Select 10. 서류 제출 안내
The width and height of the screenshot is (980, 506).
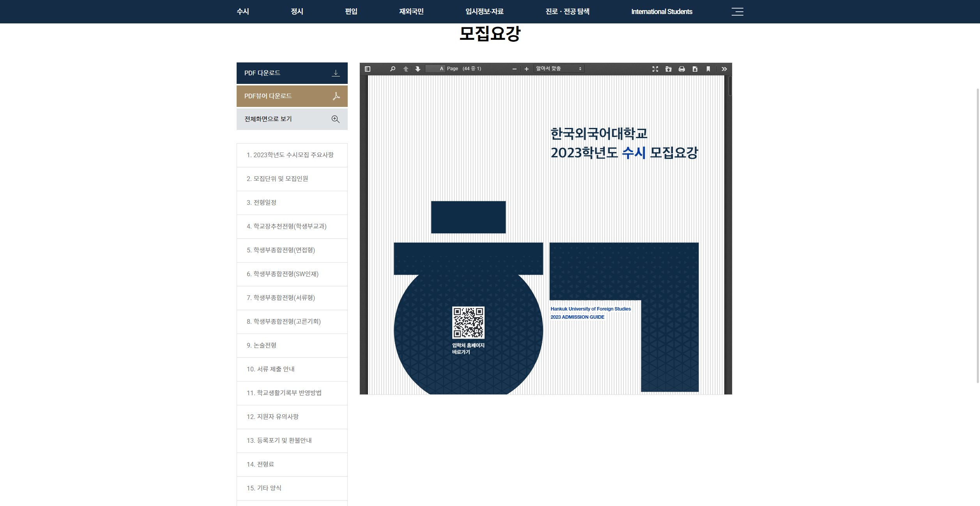(292, 369)
